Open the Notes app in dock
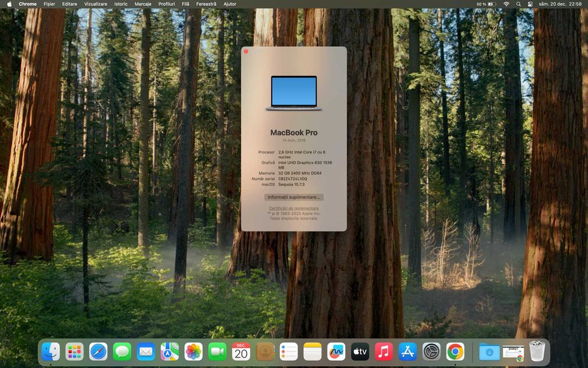 (313, 352)
